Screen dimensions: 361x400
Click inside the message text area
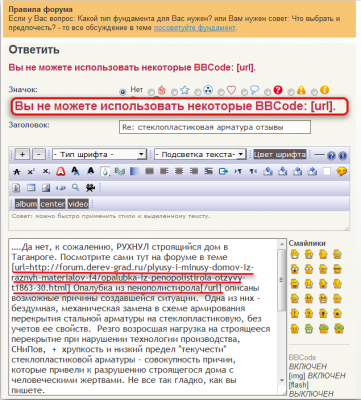coord(143,317)
